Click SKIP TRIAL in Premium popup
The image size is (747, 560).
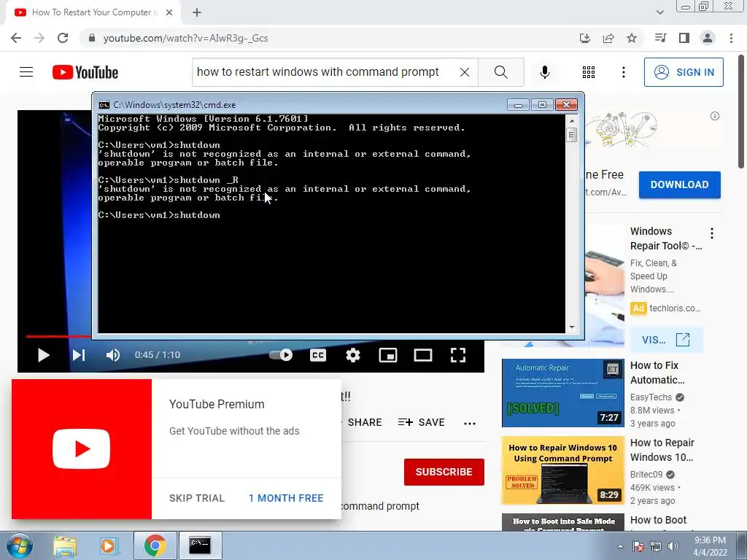(x=197, y=498)
